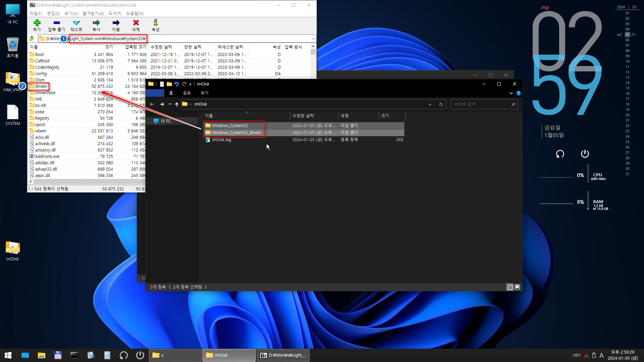Viewport: 644px width, 362px height.
Task: Open the Explorer recent locations dropdown
Action: click(170, 104)
